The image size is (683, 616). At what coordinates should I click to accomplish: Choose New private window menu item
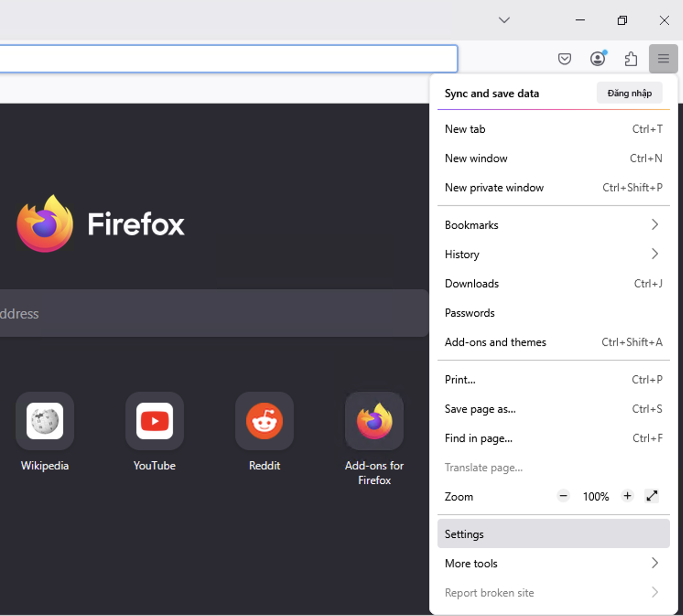point(553,188)
